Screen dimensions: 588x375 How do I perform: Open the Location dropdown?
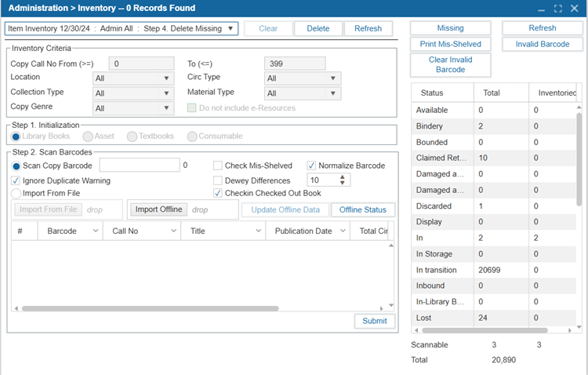[133, 78]
